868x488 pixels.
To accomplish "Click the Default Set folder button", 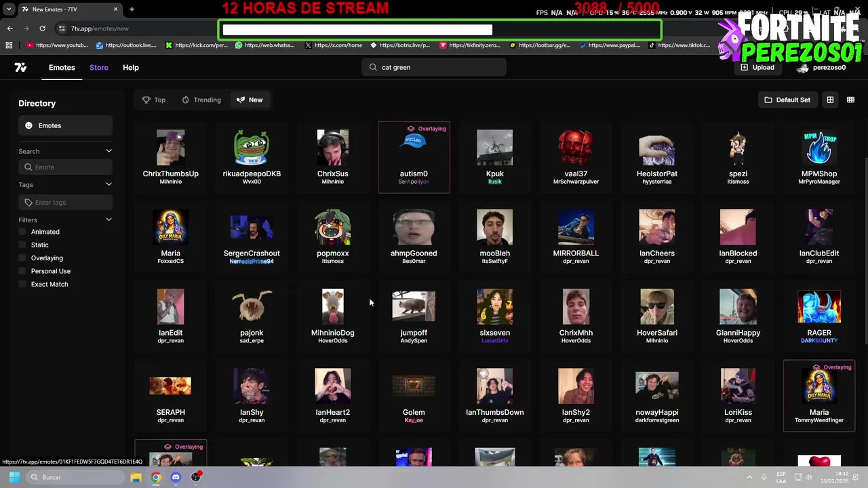I will (787, 100).
